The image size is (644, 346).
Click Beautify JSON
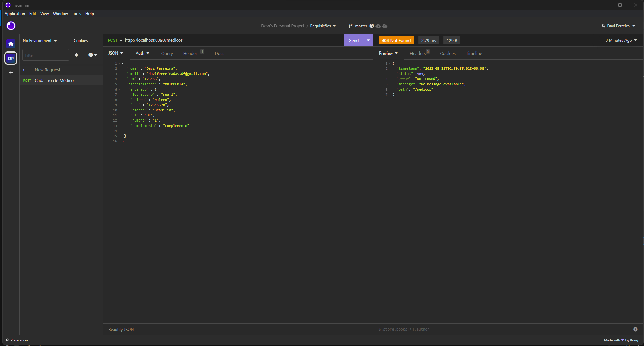(x=121, y=330)
